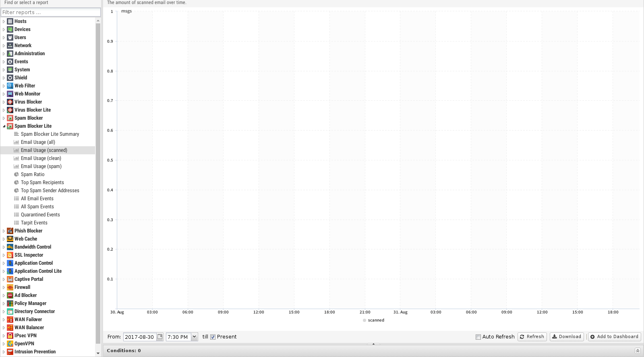This screenshot has width=644, height=357.
Task: Click the panel collapse handle above Conditions
Action: 373,344
